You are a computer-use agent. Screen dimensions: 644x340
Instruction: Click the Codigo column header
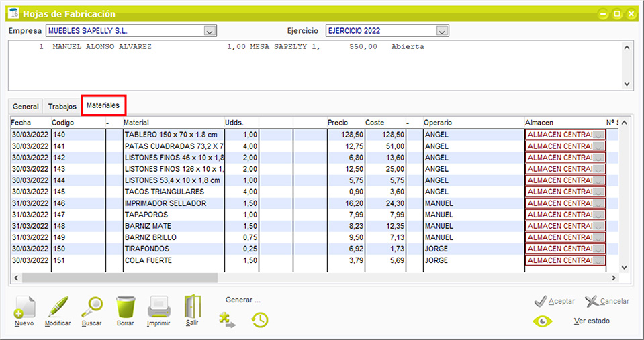click(x=78, y=123)
